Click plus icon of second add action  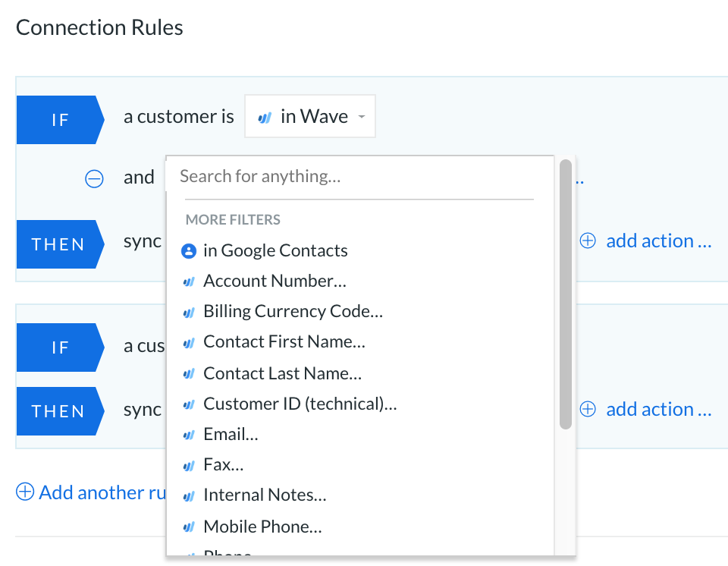[588, 409]
